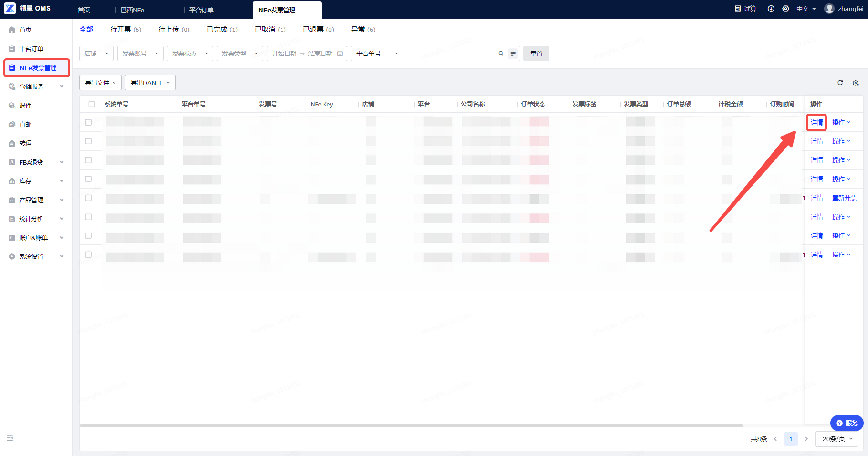Click the horizontal table scrollbar
Image resolution: width=868 pixels, height=456 pixels.
click(411, 425)
